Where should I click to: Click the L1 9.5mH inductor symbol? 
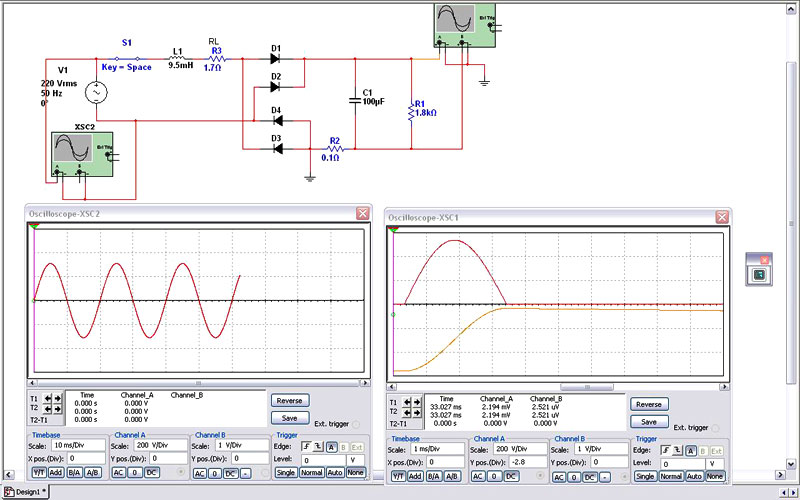coord(177,60)
